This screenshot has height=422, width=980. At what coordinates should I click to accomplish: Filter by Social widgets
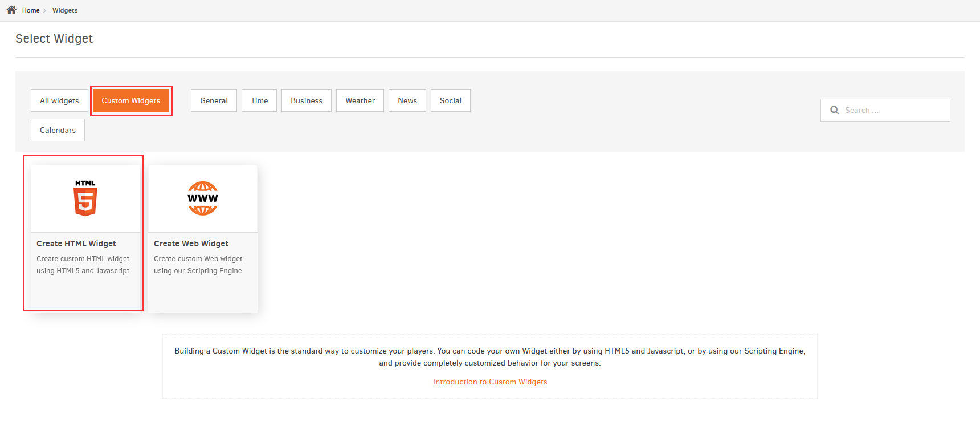pos(451,100)
